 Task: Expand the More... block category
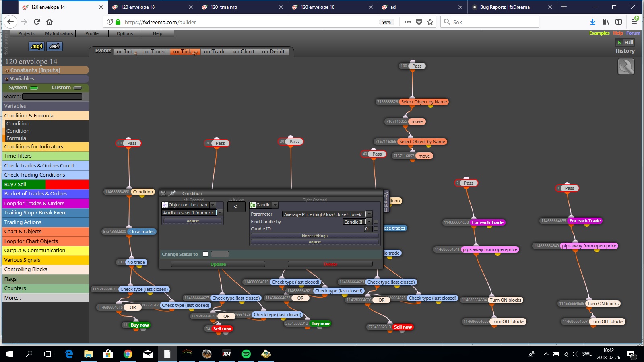45,298
